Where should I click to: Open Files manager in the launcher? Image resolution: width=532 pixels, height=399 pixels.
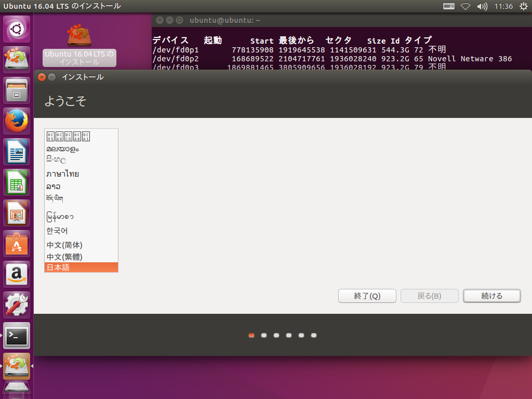coord(17,90)
